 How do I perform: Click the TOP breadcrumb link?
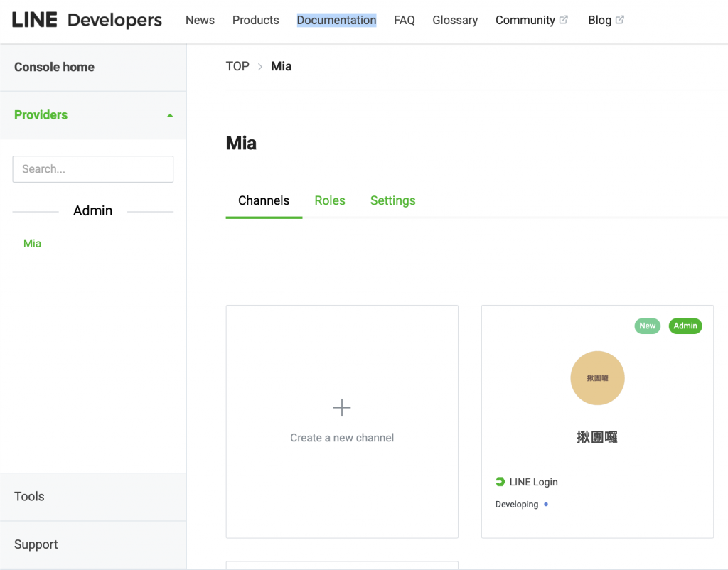(x=237, y=66)
